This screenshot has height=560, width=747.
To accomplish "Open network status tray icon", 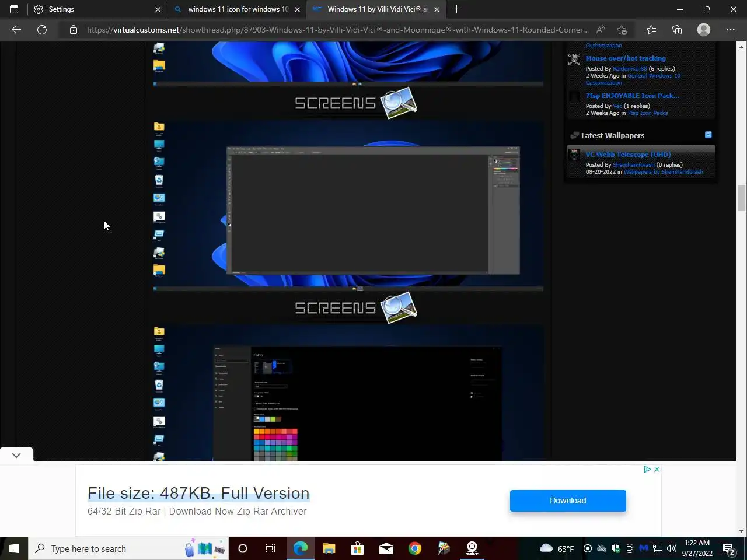I will [658, 548].
